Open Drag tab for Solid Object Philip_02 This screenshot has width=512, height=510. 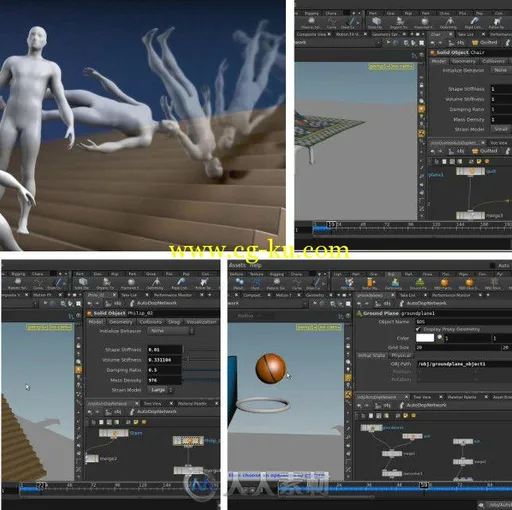point(174,322)
